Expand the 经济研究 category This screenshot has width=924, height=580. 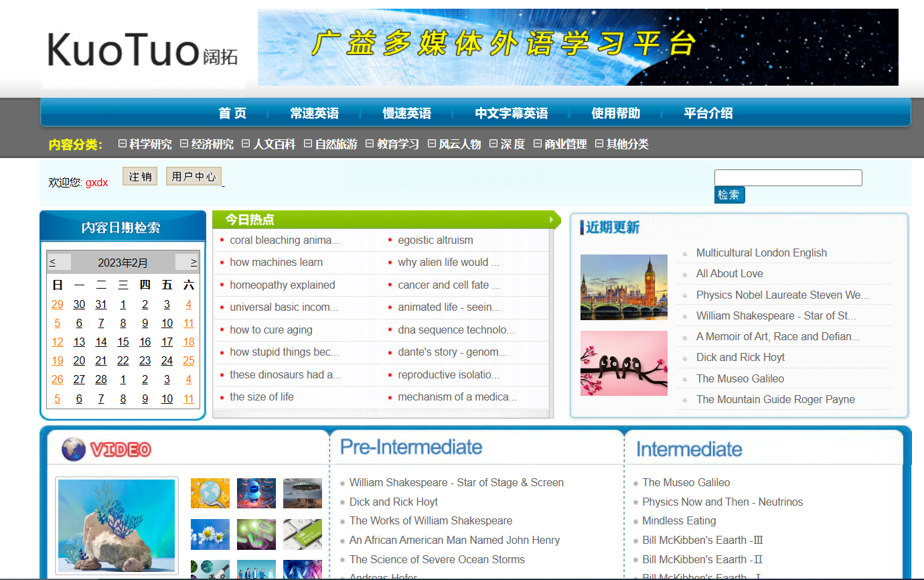tap(207, 144)
